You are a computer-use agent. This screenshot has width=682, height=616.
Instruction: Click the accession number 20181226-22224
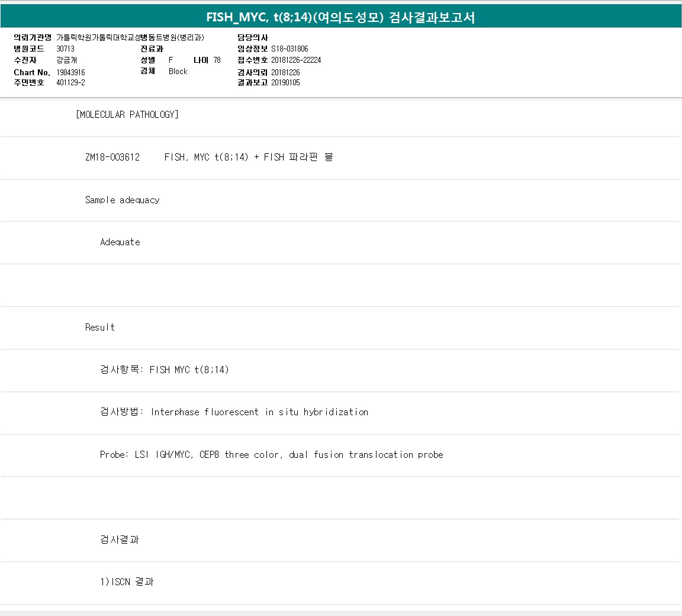click(296, 60)
